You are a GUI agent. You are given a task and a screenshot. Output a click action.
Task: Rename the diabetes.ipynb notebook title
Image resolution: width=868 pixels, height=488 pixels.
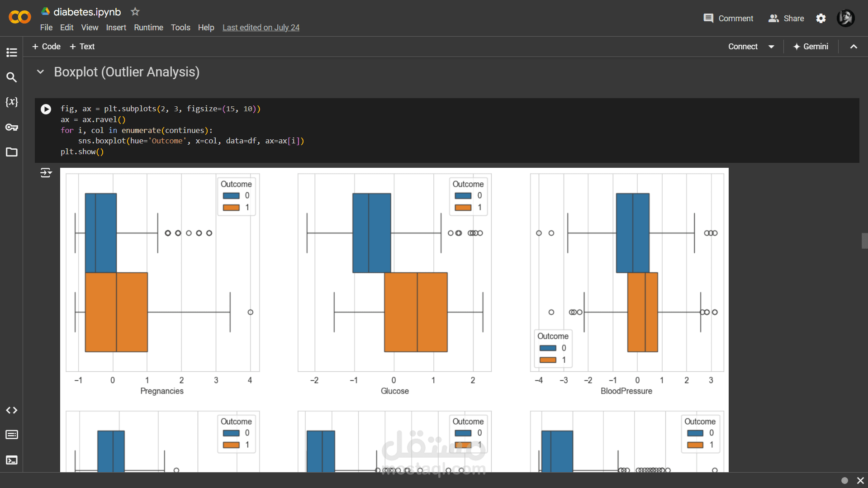[87, 12]
